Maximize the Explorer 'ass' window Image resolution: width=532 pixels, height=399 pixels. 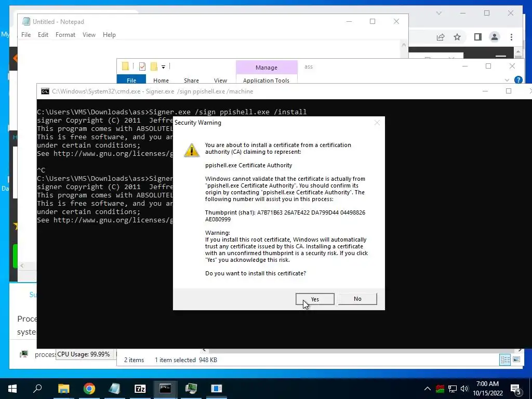click(x=488, y=66)
